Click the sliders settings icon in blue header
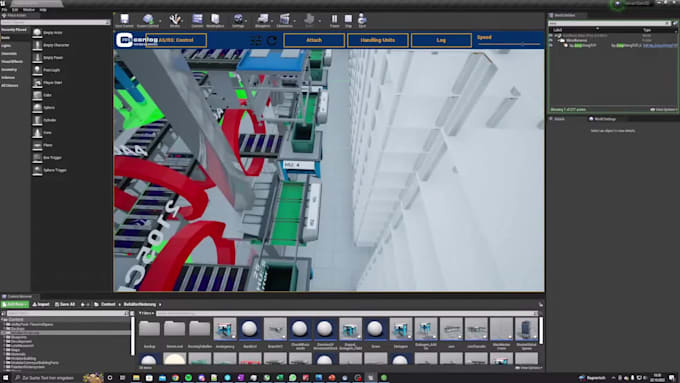Image resolution: width=680 pixels, height=383 pixels. coord(256,41)
